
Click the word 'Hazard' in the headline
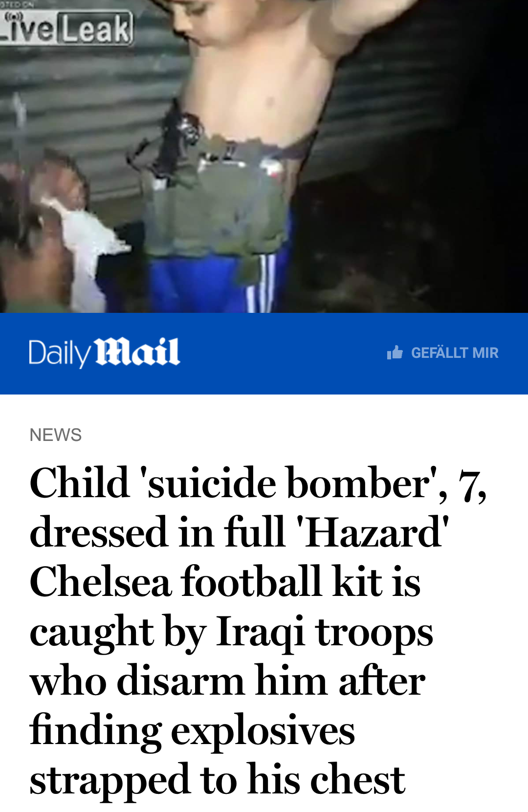(x=374, y=532)
